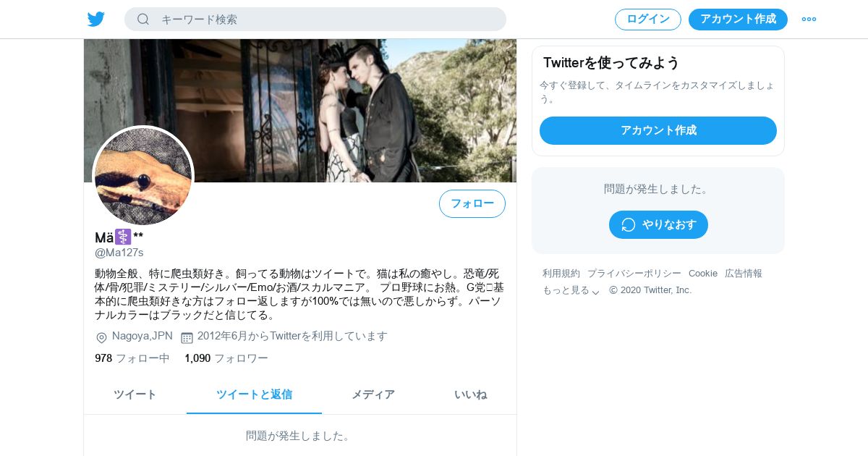This screenshot has height=456, width=868.
Task: Select the ツイートと返信 tab
Action: 254,394
